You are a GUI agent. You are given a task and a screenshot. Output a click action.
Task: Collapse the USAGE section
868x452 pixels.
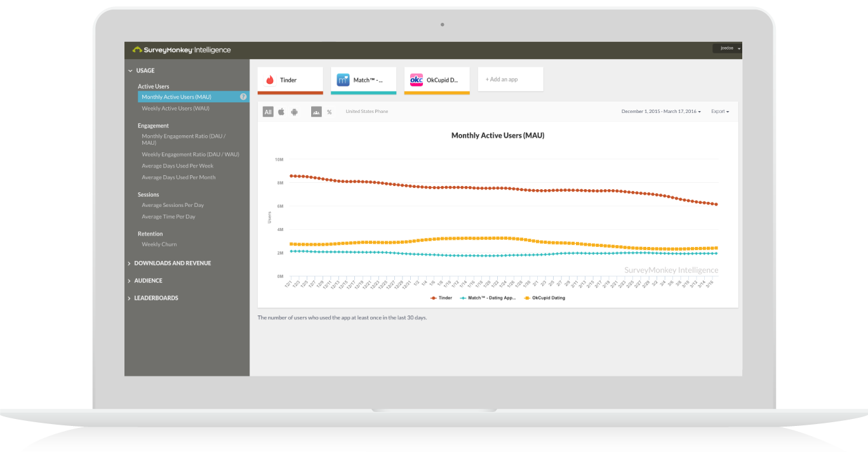click(141, 70)
